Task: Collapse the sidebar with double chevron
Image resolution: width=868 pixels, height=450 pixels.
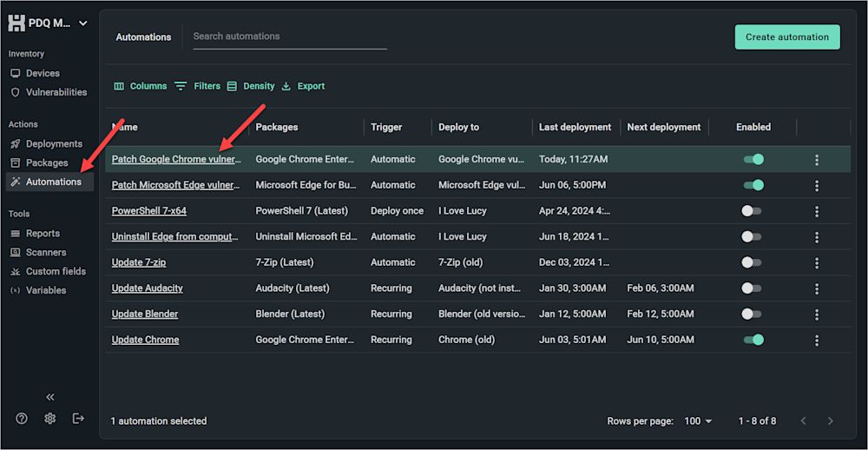Action: (x=50, y=397)
